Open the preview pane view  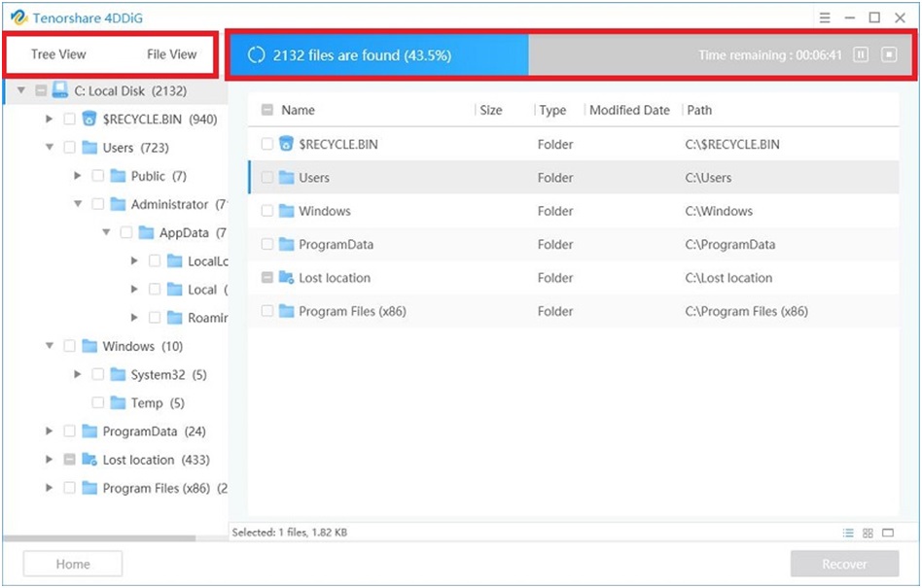[x=888, y=533]
